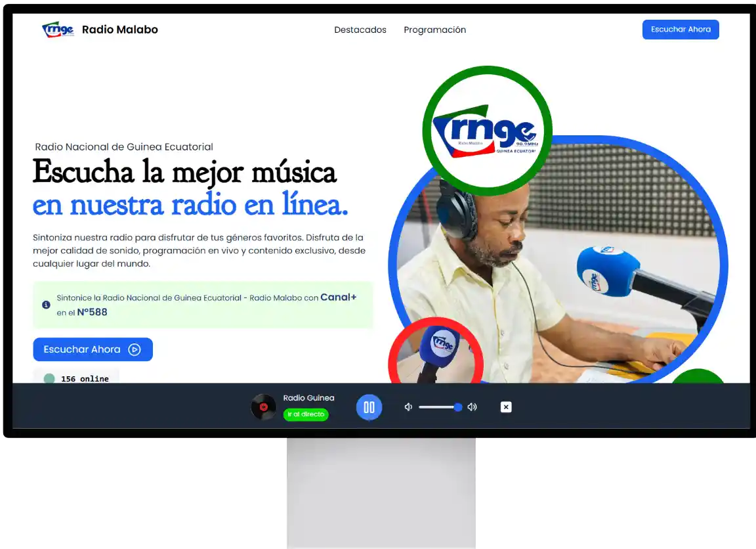Click the large RNGE logo in green circle
The height and width of the screenshot is (549, 756).
tap(487, 131)
